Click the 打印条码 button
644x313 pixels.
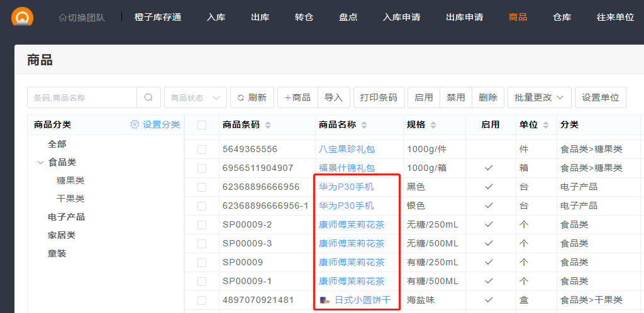[x=379, y=97]
